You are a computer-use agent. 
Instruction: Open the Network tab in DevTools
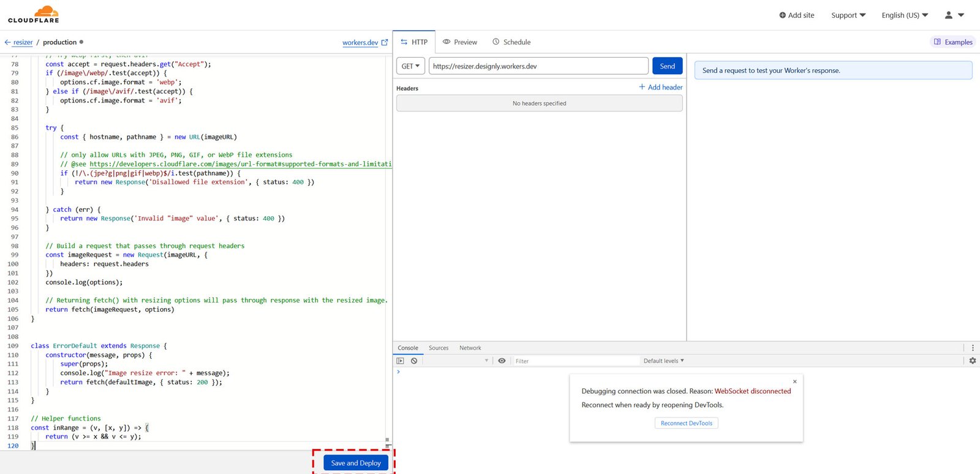pos(470,348)
